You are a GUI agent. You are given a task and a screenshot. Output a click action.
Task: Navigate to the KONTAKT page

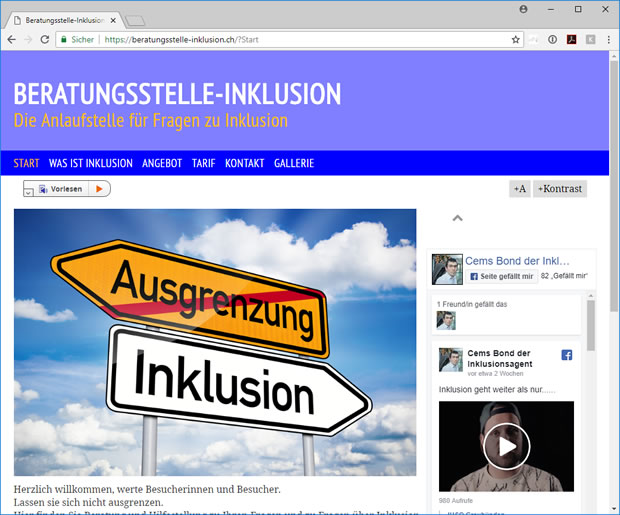coord(244,163)
